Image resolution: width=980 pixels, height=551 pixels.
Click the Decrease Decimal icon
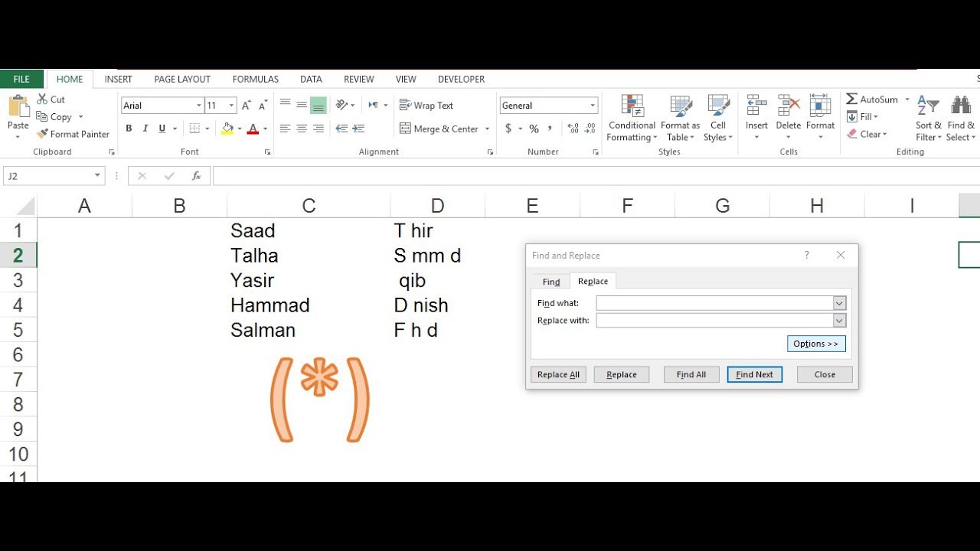(x=591, y=129)
